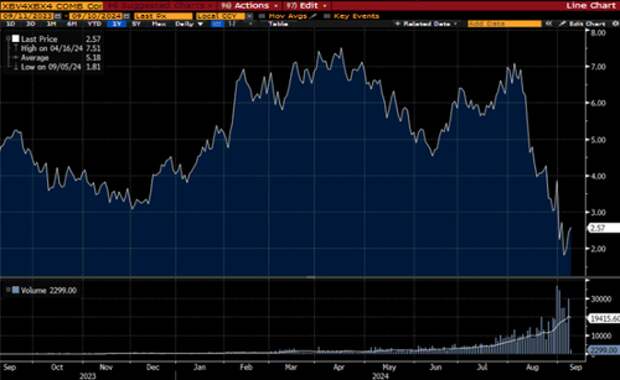Click the Edit Chart pencil icon
Image resolution: width=620 pixels, height=380 pixels.
562,24
